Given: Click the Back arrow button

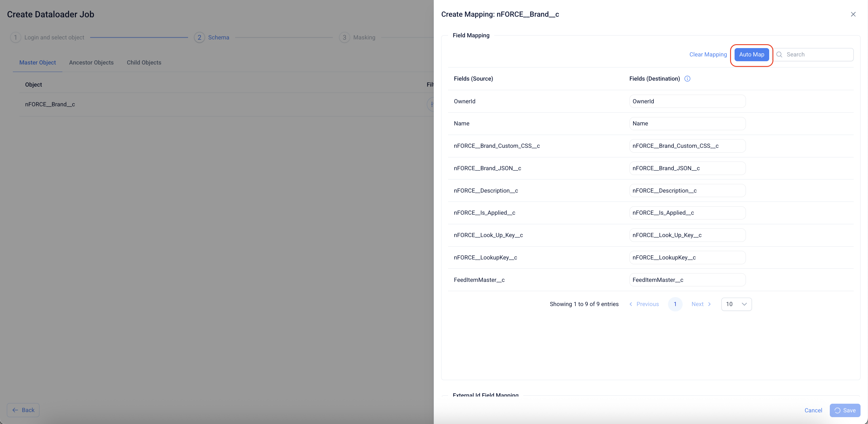Looking at the screenshot, I should click(x=23, y=410).
